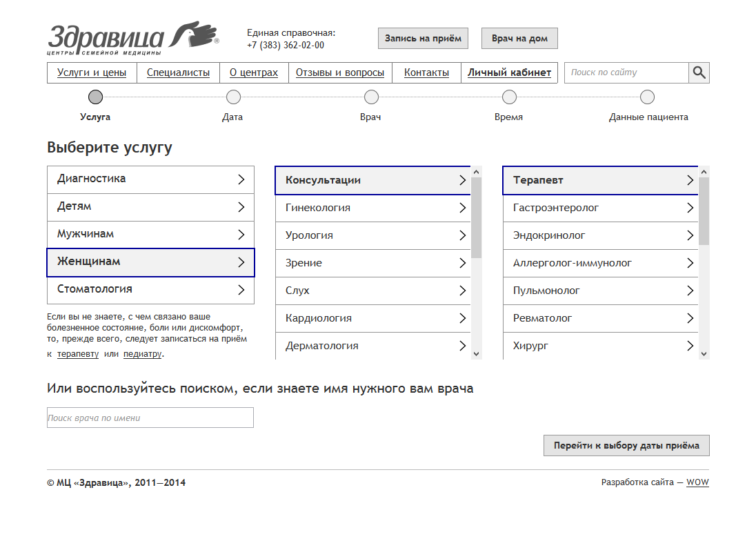This screenshot has width=756, height=539.
Task: Click the Здравица logo
Action: (133, 38)
